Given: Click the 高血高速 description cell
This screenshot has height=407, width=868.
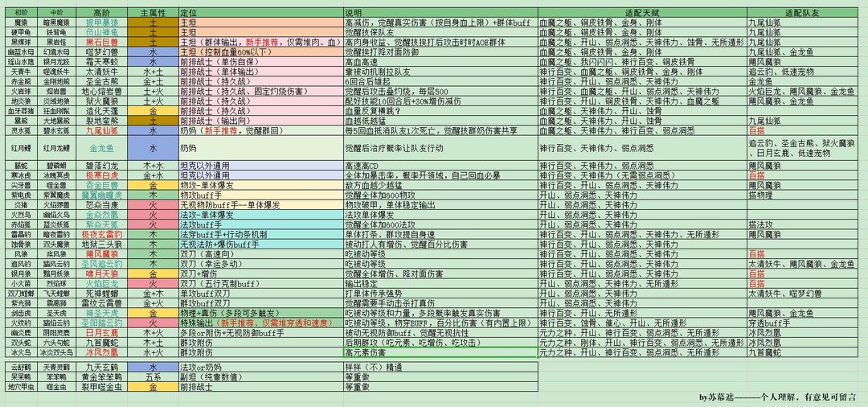Looking at the screenshot, I should pos(440,61).
